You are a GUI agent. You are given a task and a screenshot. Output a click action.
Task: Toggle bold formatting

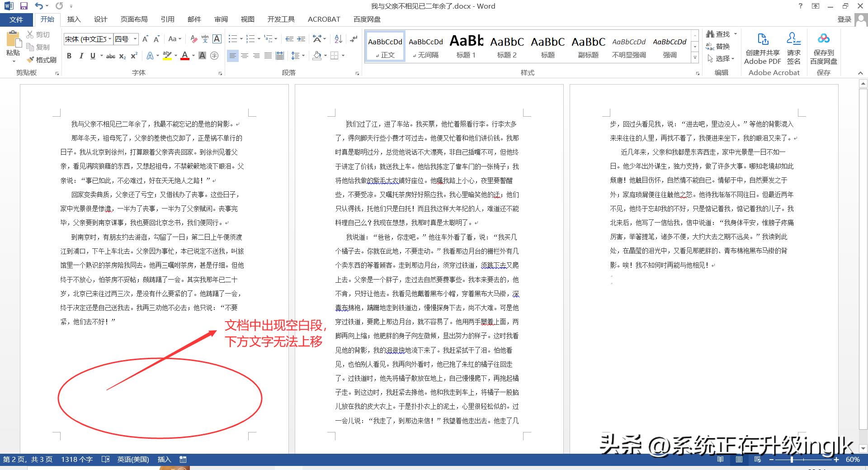tap(69, 56)
